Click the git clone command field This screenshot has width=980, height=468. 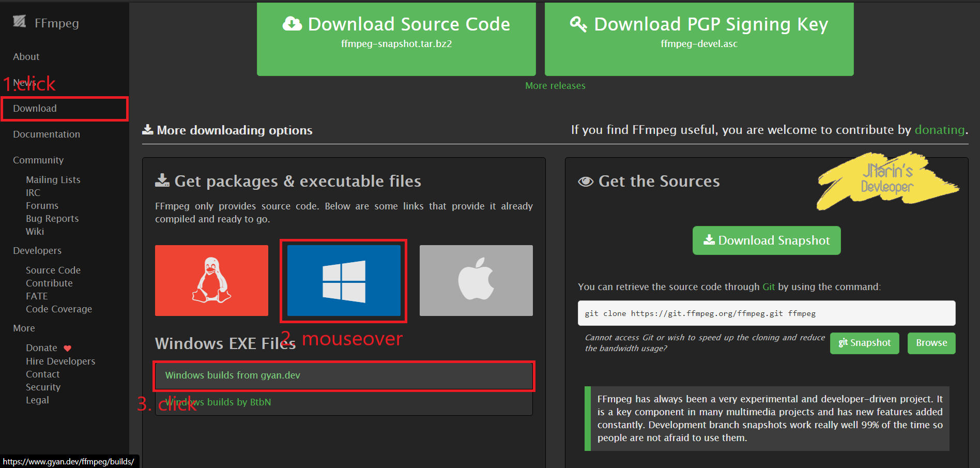click(x=767, y=313)
